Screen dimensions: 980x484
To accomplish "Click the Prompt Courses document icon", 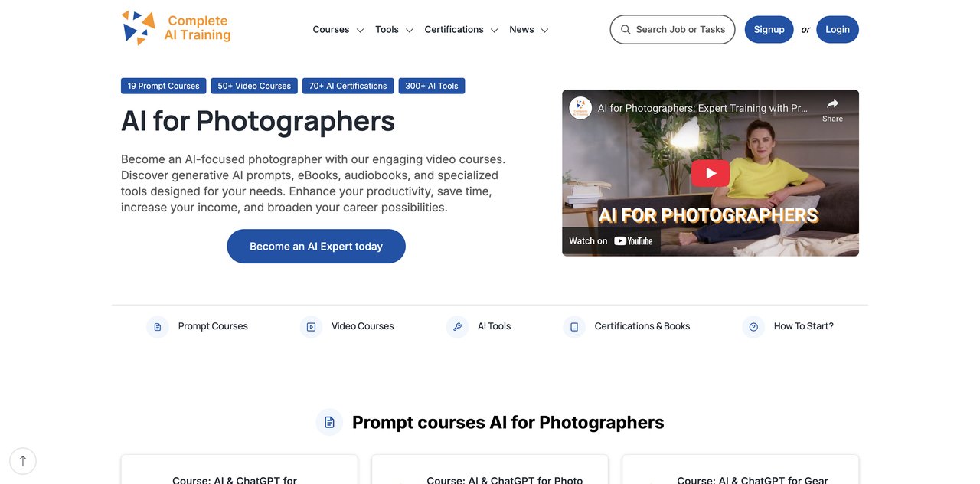I will (x=158, y=327).
